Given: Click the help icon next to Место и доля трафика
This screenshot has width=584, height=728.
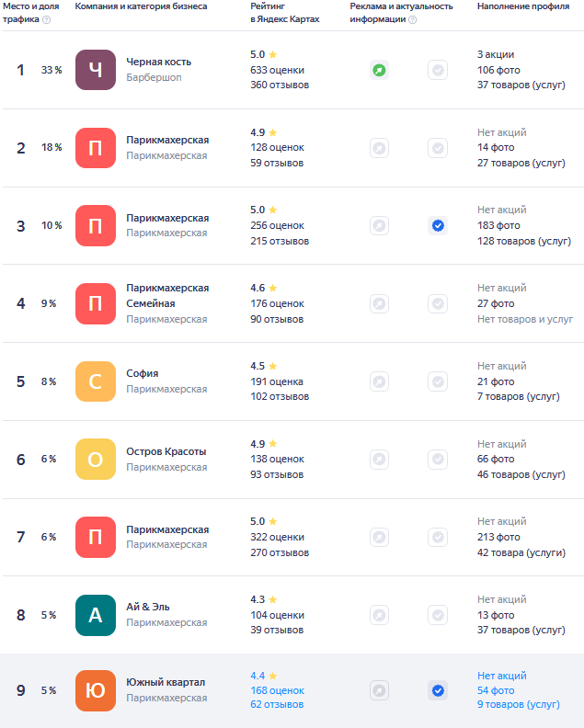Looking at the screenshot, I should [47, 19].
